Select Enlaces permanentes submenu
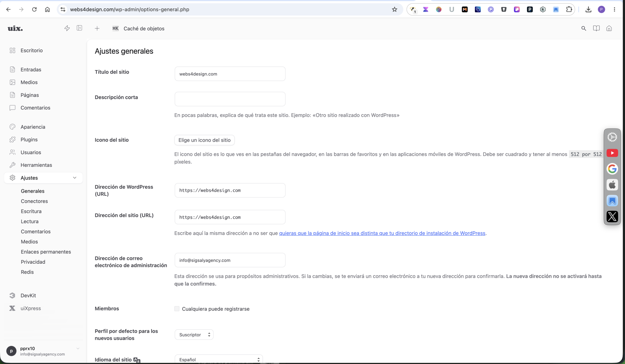The height and width of the screenshot is (364, 625). click(x=46, y=252)
